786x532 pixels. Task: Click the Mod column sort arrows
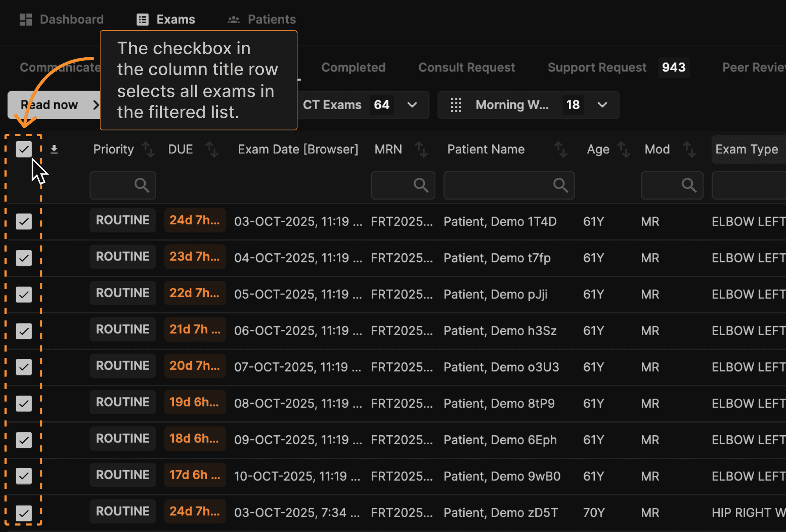(689, 149)
